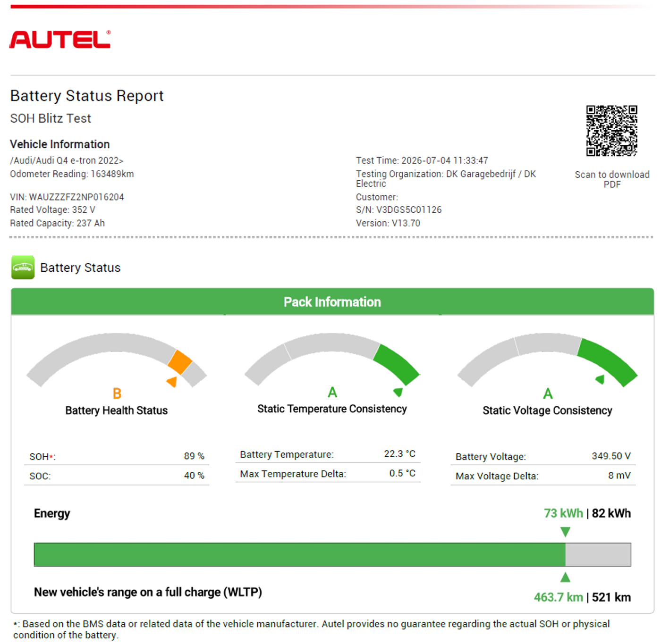This screenshot has height=644, width=661.
Task: Click the green pointer on Voltage Consistency gauge
Action: click(x=600, y=379)
